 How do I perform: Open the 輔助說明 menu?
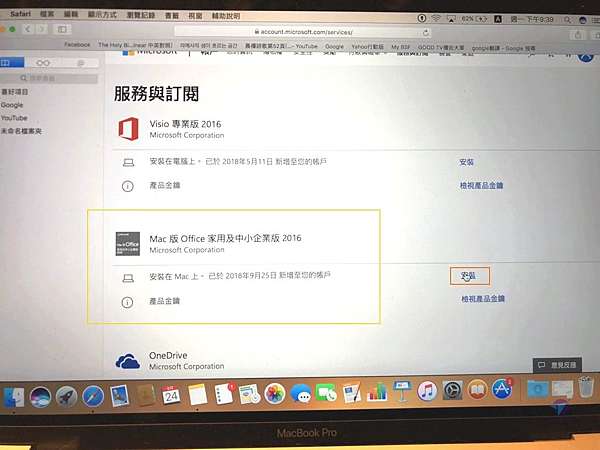click(x=226, y=16)
